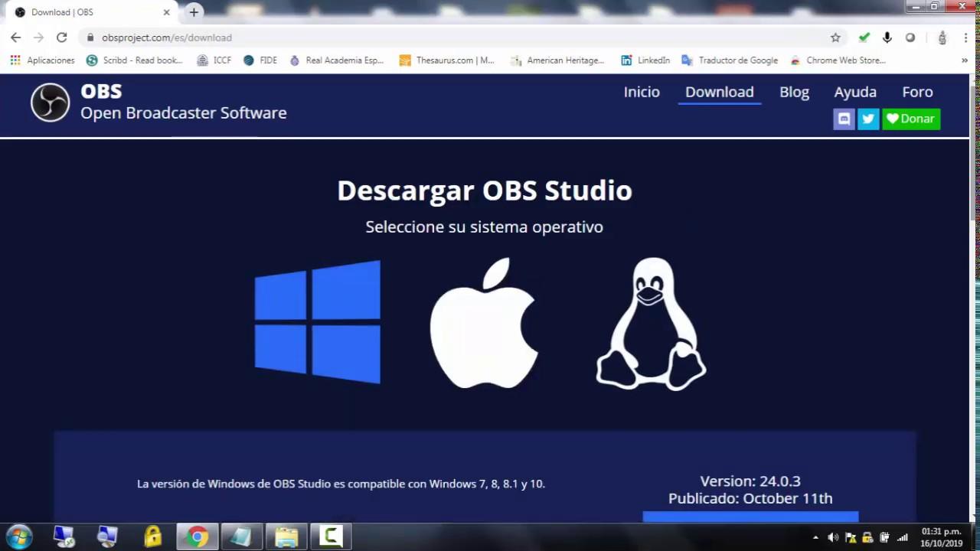The width and height of the screenshot is (980, 551).
Task: Open the Ayuda nav item
Action: click(855, 92)
